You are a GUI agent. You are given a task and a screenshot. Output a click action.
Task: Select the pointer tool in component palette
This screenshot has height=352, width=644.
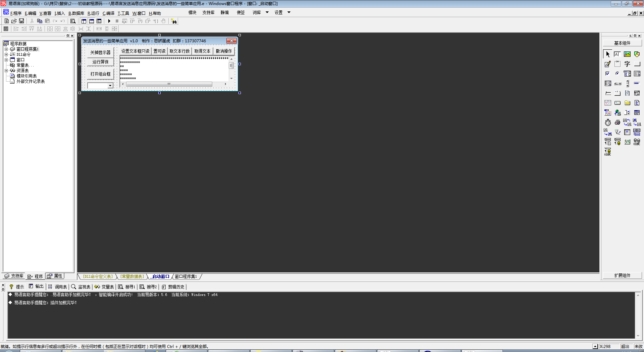[x=608, y=54]
